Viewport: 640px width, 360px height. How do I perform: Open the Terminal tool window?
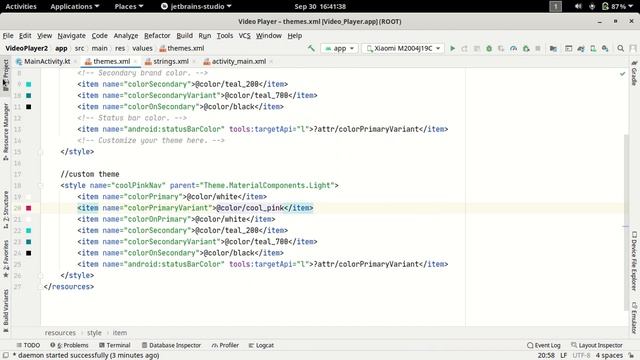pos(115,345)
